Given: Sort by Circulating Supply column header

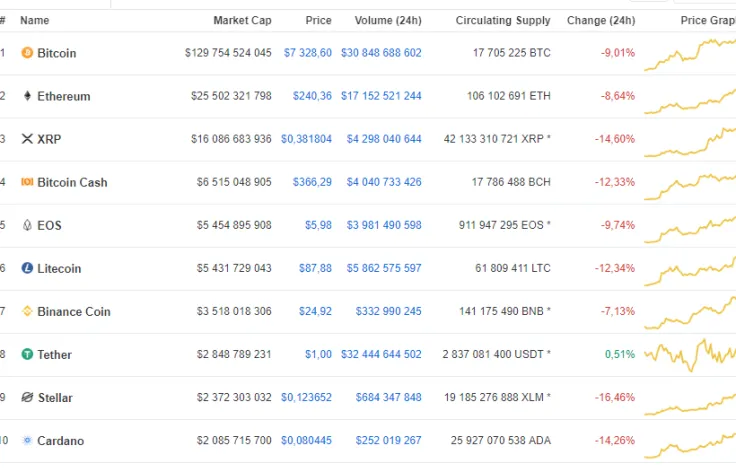Looking at the screenshot, I should pos(502,20).
